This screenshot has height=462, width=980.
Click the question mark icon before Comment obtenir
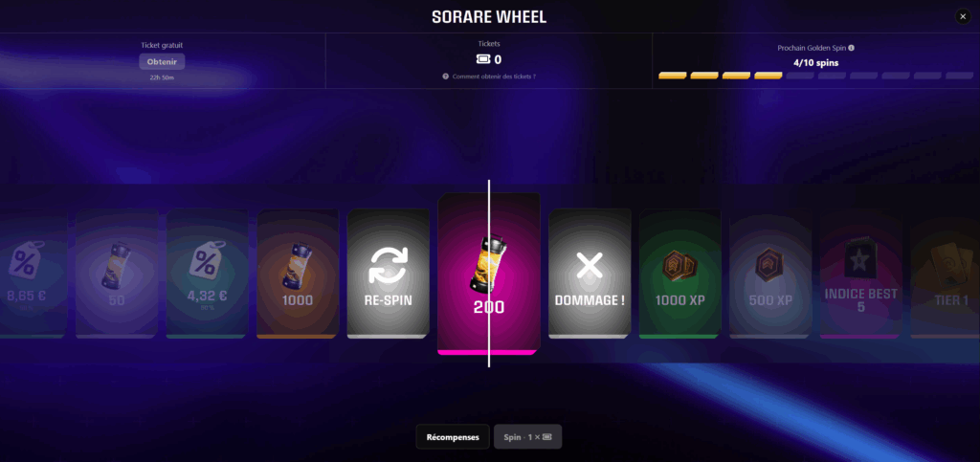(446, 77)
